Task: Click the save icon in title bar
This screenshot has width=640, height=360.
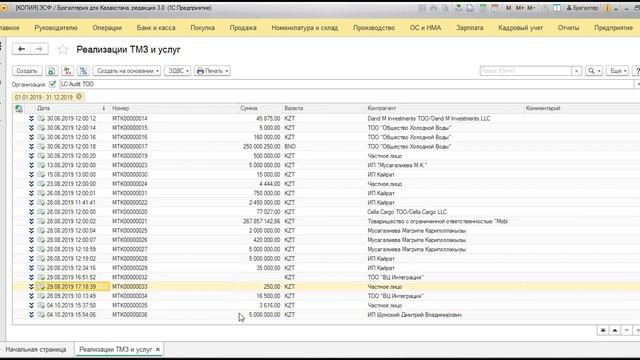Action: coord(422,8)
